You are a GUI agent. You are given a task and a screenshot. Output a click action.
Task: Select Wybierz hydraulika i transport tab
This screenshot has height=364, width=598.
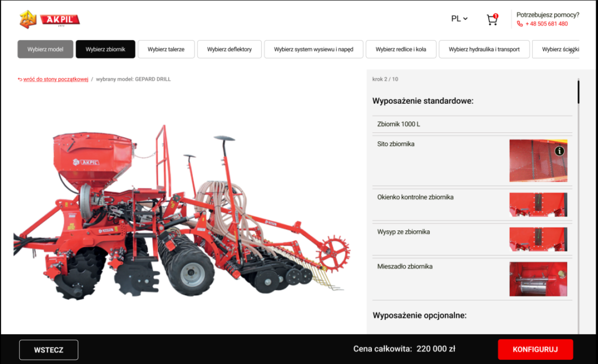point(484,50)
